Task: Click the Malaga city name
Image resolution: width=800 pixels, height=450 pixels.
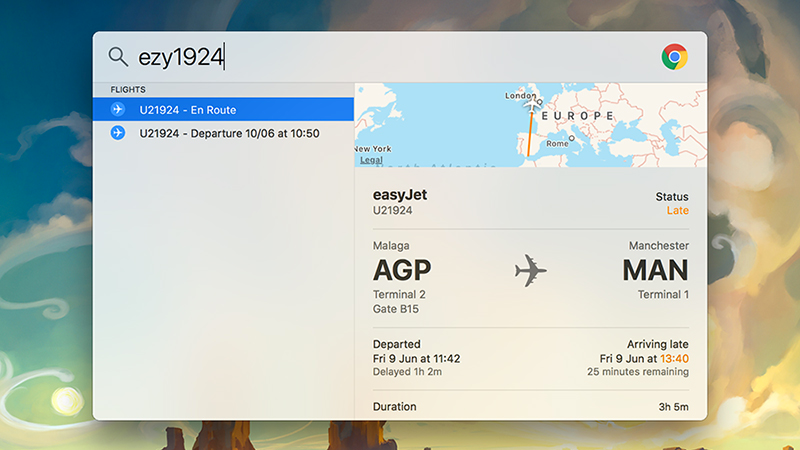Action: pyautogui.click(x=391, y=245)
